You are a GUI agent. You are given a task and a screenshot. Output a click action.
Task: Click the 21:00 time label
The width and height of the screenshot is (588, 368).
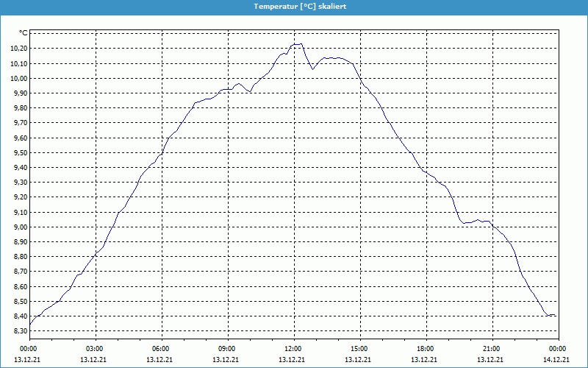(x=491, y=349)
